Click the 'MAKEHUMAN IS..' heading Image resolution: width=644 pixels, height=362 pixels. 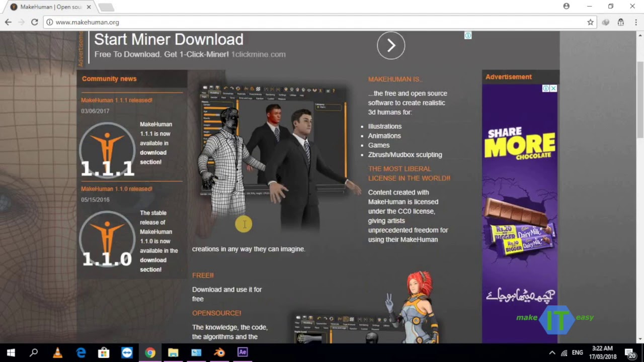[395, 79]
